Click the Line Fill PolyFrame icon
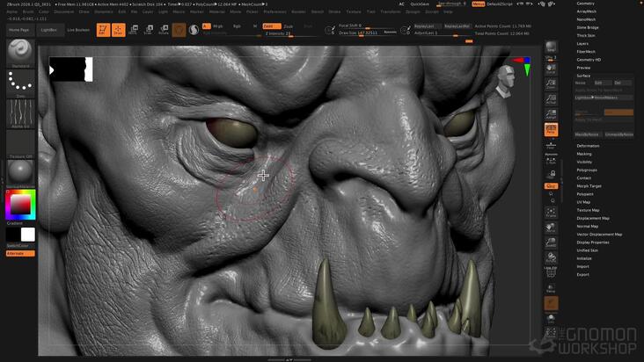Viewport: 644px width, 362px height. tap(551, 272)
